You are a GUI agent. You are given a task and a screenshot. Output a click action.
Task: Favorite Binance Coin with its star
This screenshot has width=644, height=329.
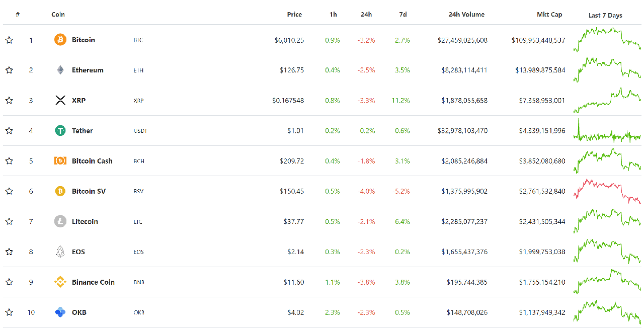[9, 282]
